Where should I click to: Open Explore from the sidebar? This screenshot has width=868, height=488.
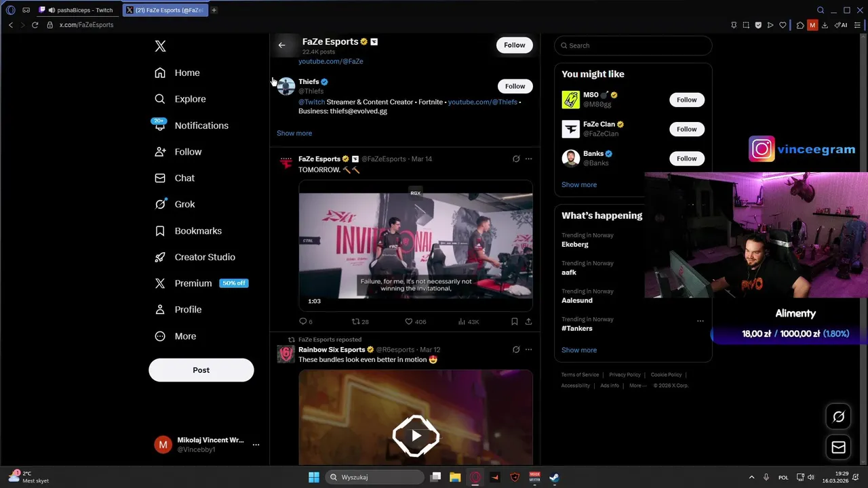point(180,99)
